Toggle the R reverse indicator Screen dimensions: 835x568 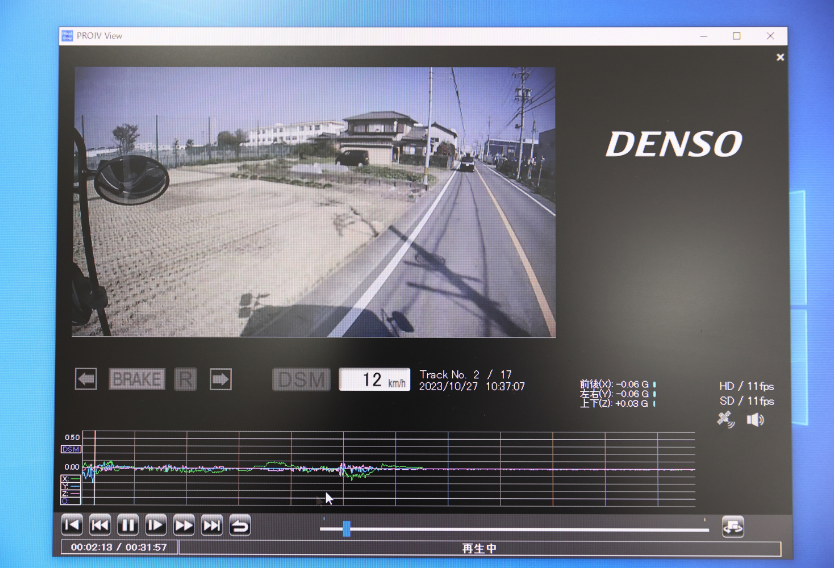[185, 379]
